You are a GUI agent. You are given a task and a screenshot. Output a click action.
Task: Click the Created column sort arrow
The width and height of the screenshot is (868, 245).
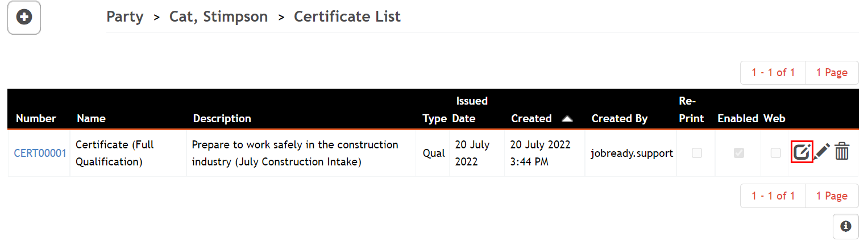(x=567, y=119)
